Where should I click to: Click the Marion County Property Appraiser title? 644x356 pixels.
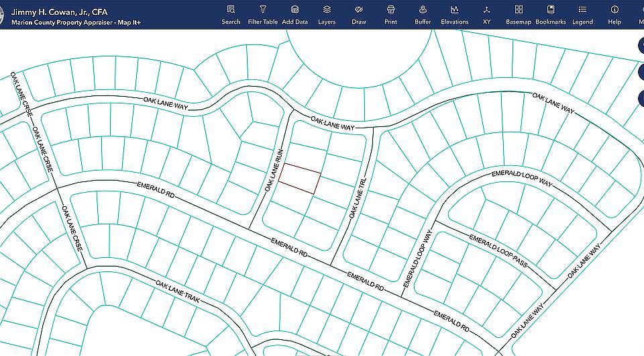[76, 23]
